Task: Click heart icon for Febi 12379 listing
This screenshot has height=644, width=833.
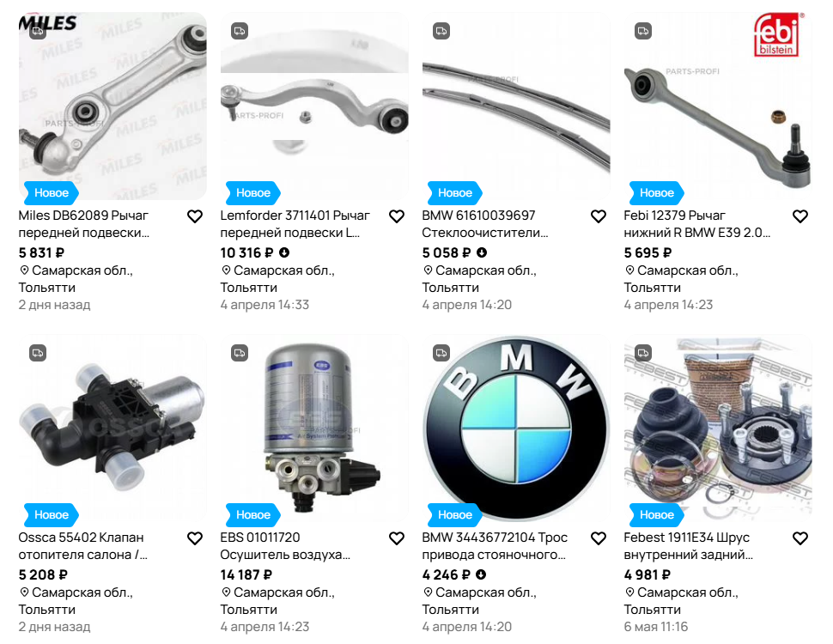Action: tap(800, 216)
